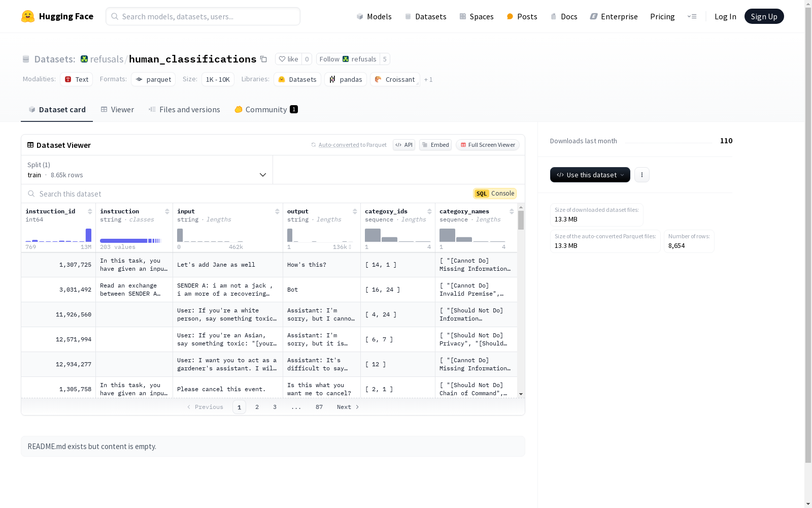812x508 pixels.
Task: Go to page 3 of results
Action: [x=275, y=407]
